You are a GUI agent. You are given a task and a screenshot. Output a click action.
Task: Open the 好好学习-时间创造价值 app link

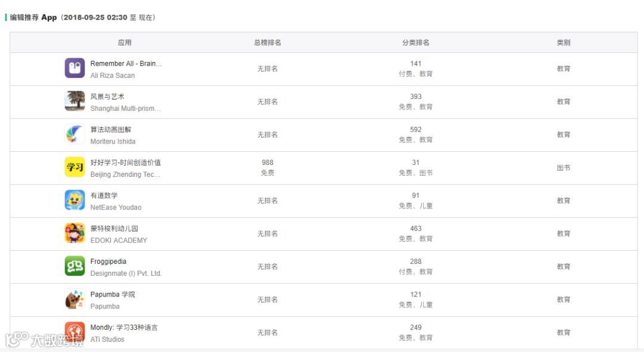(x=125, y=163)
